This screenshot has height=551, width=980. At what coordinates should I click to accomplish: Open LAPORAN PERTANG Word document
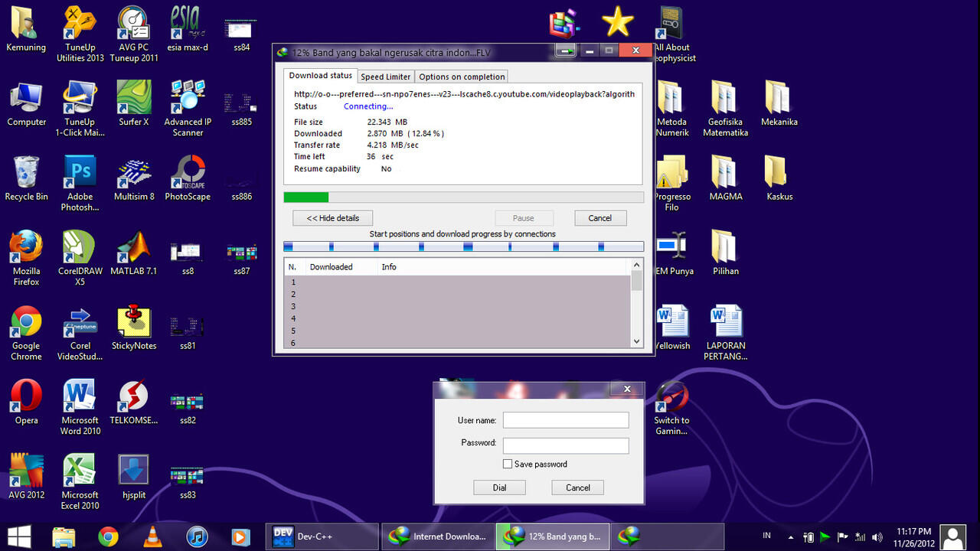pyautogui.click(x=725, y=334)
